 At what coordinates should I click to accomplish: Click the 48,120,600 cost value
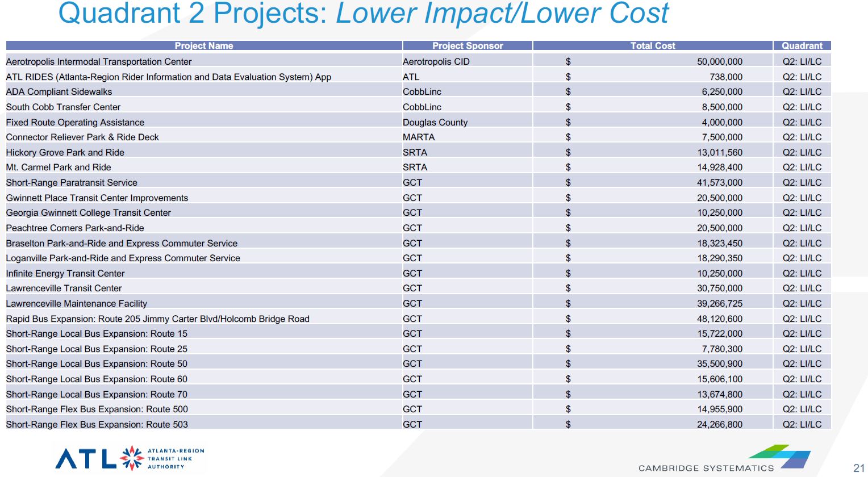pyautogui.click(x=720, y=319)
